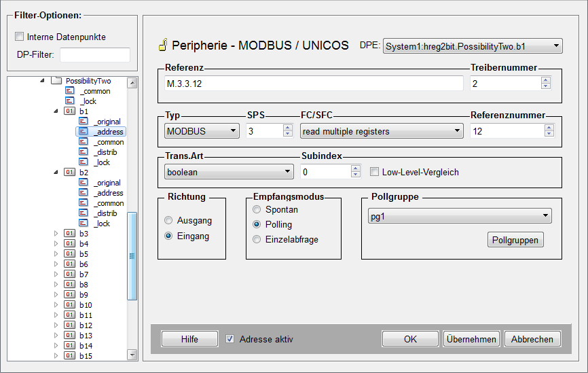588x373 pixels.
Task: Click the _lock config icon under b2
Action: click(x=84, y=224)
